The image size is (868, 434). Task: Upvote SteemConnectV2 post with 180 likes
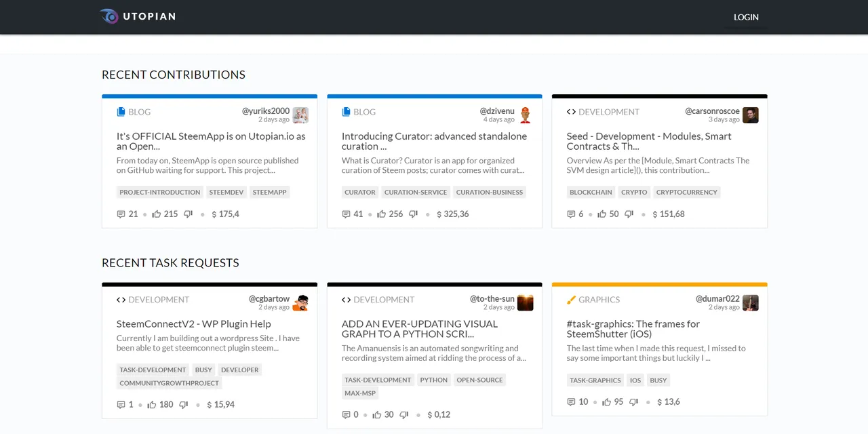point(152,405)
